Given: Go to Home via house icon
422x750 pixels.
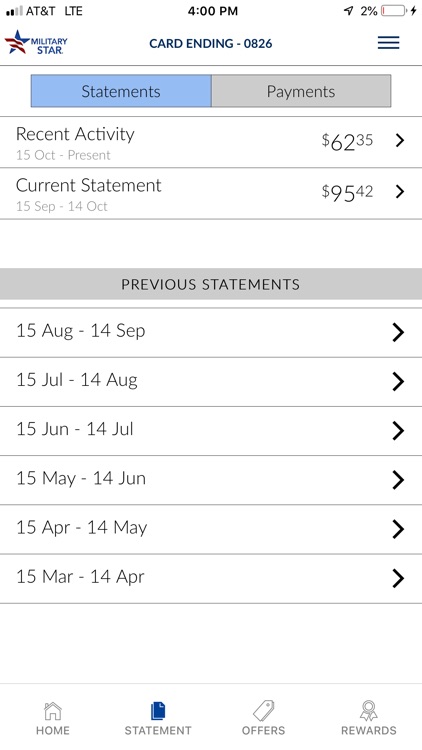Looking at the screenshot, I should 53,711.
